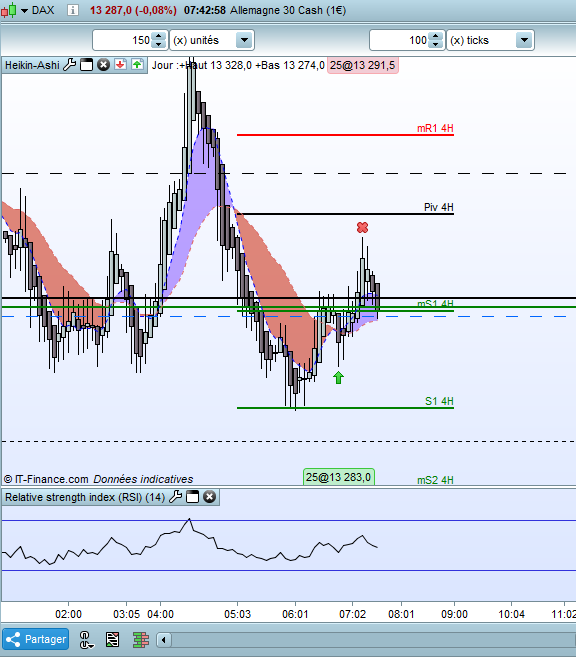Open Heikin-Ashi settings with the wrench

[70, 65]
